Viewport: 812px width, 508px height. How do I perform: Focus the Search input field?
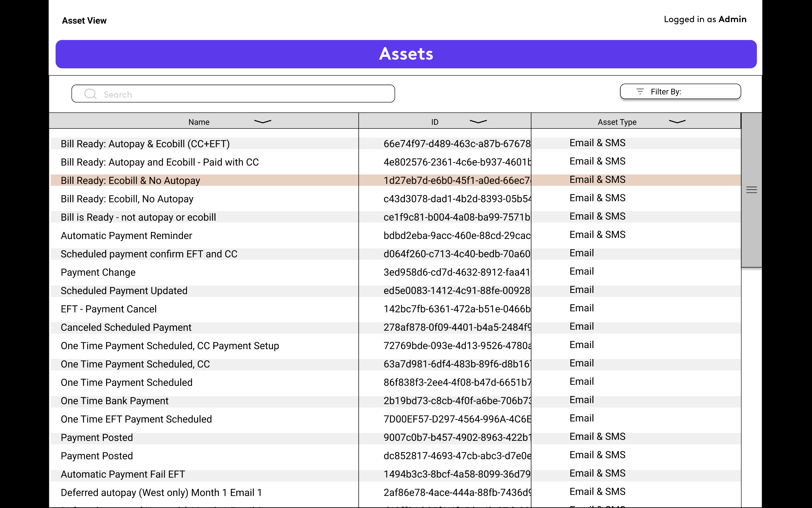[x=233, y=94]
